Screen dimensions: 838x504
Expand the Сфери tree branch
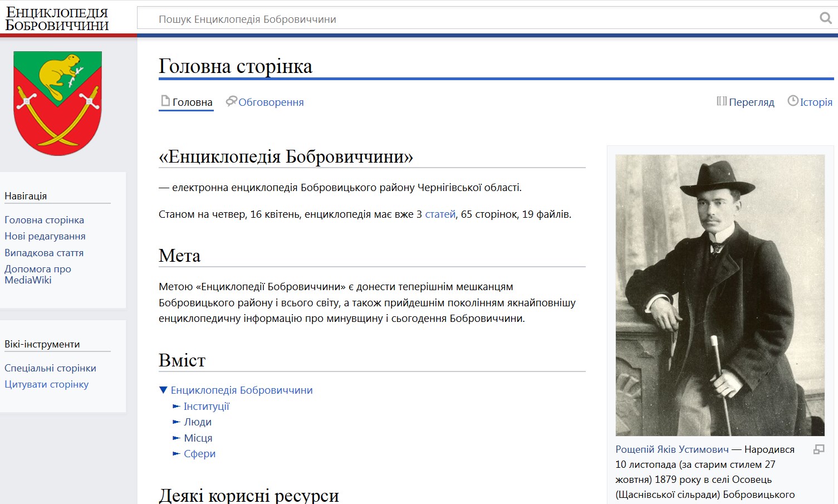(177, 453)
